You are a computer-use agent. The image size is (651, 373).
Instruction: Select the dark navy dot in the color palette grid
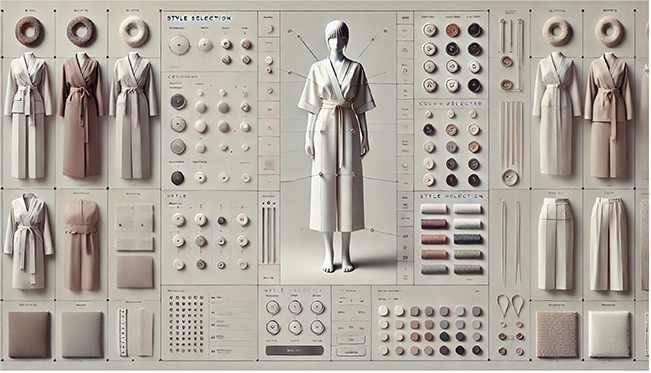(460, 350)
